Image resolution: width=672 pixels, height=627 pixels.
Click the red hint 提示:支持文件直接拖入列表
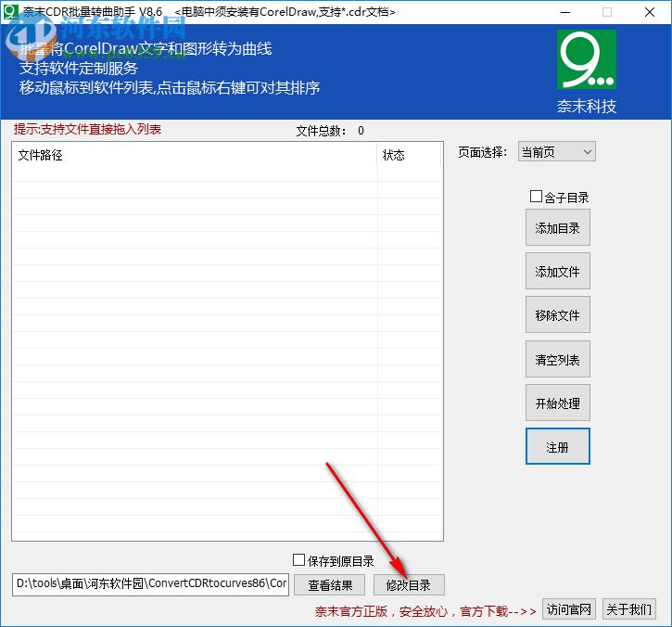coord(87,129)
